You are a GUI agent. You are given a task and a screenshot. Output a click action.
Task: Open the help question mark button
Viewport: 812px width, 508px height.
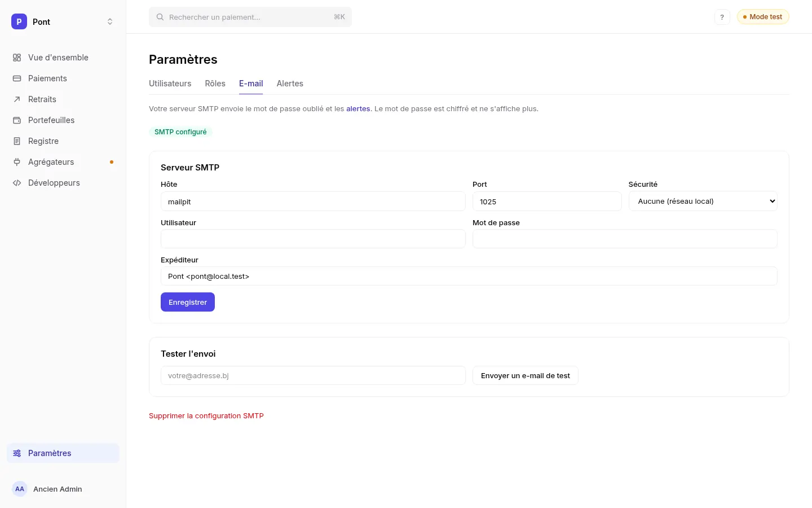722,17
